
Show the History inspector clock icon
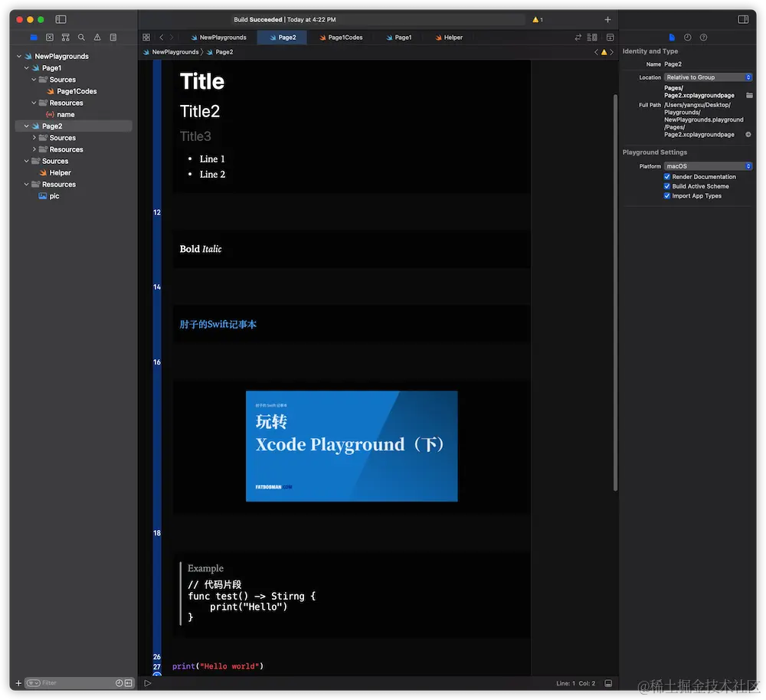687,37
